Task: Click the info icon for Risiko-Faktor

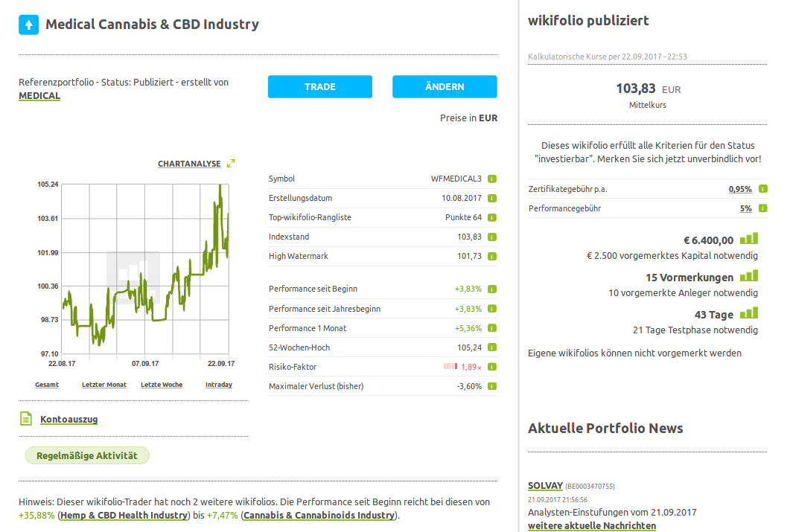Action: point(492,367)
